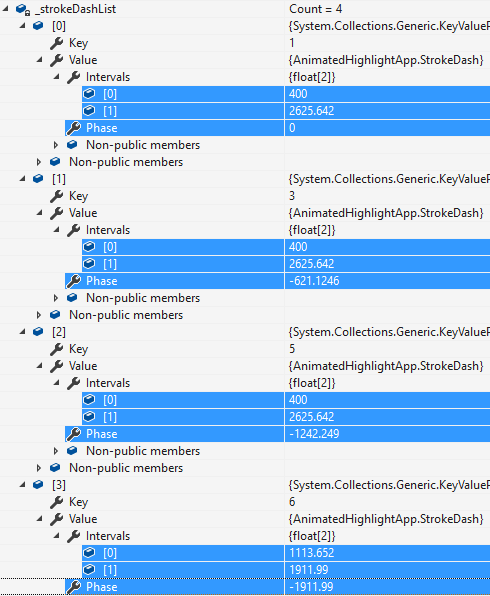Select the Key value 3
Viewport: 490px width, 596px height.
pos(292,196)
